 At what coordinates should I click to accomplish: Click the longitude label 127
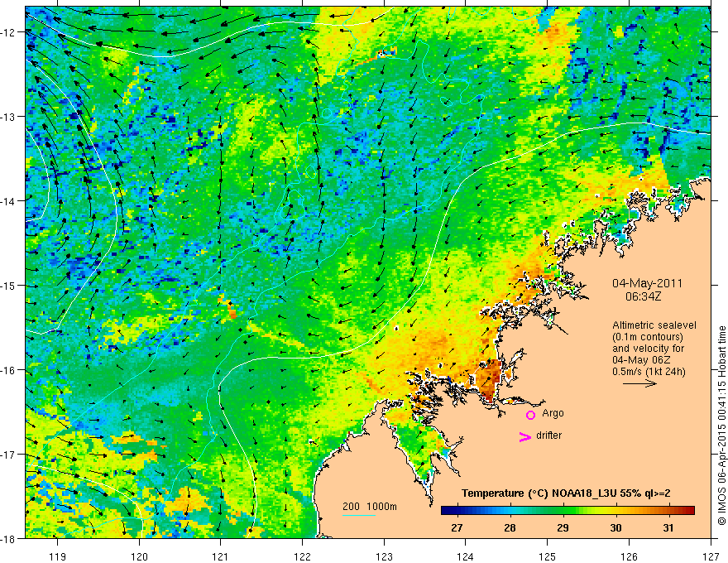(x=711, y=556)
